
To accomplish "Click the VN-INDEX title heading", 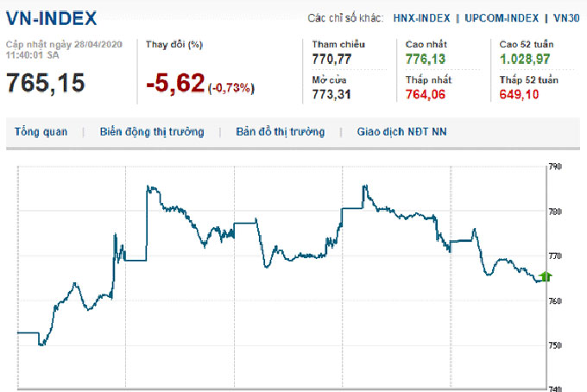I will click(51, 17).
